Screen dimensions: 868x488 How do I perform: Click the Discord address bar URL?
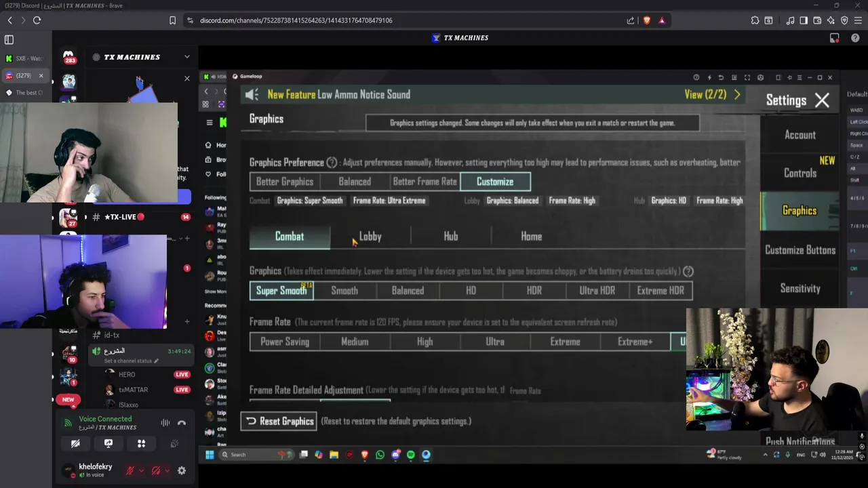coord(296,20)
